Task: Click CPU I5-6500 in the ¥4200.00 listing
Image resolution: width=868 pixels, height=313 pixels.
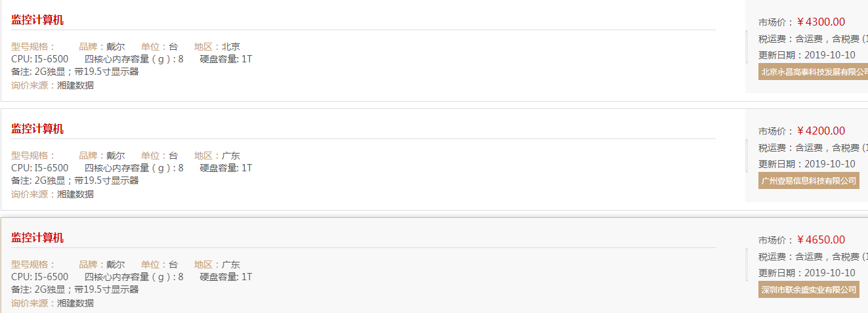Action: 40,168
